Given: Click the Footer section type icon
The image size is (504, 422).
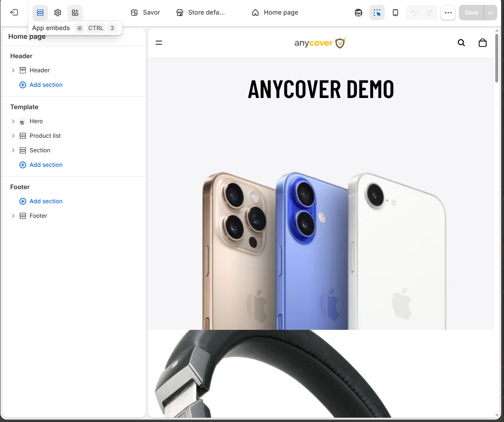Looking at the screenshot, I should point(22,216).
